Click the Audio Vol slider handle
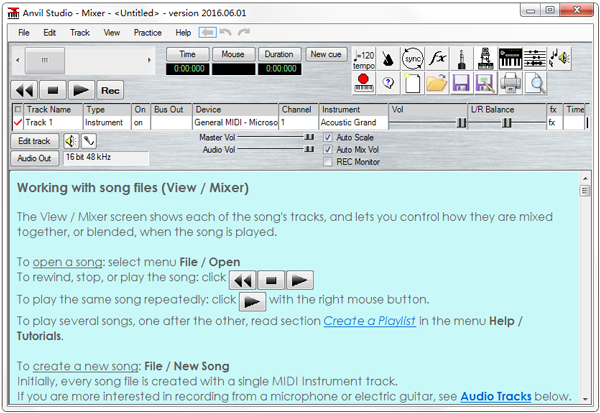This screenshot has width=600, height=413. tap(309, 149)
